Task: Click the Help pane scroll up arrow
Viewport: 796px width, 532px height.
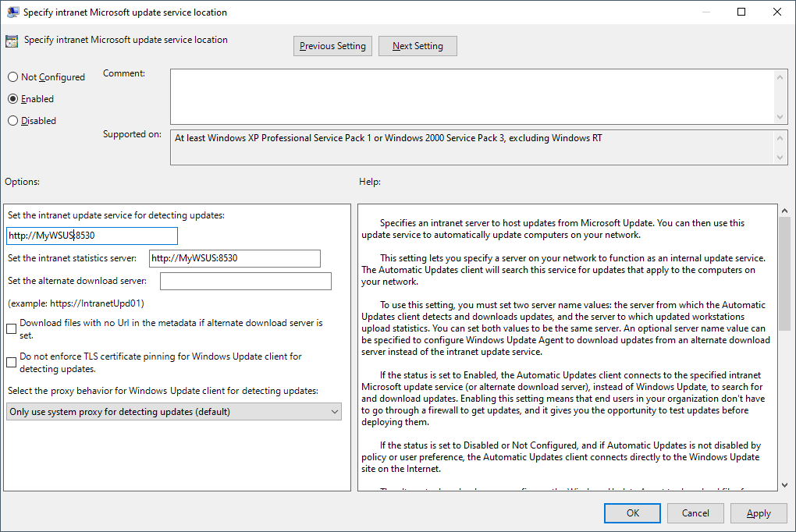Action: pyautogui.click(x=784, y=210)
